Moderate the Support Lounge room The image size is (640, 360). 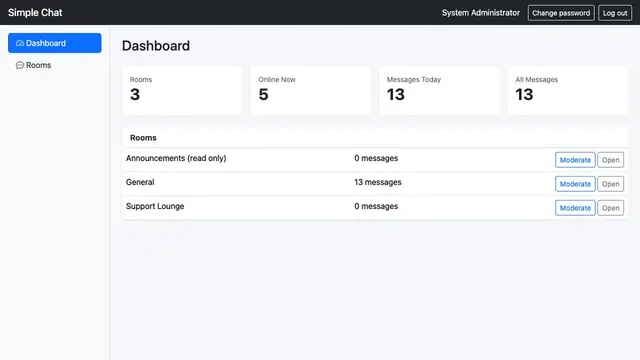pyautogui.click(x=575, y=208)
